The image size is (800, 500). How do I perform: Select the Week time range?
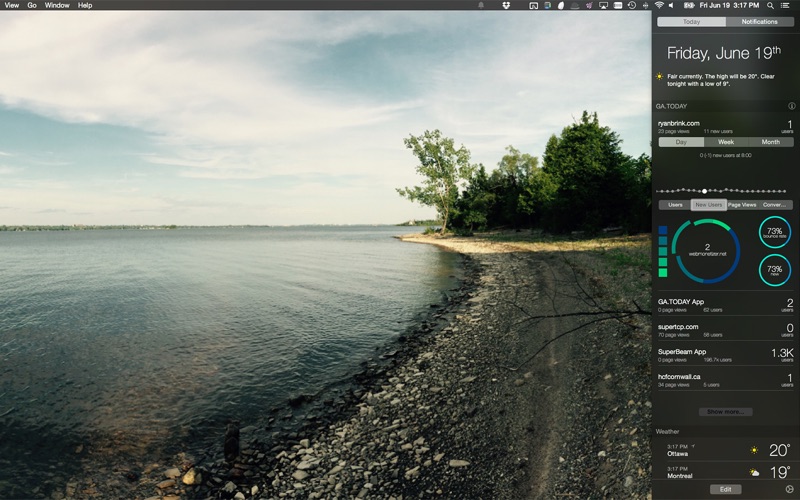[726, 142]
